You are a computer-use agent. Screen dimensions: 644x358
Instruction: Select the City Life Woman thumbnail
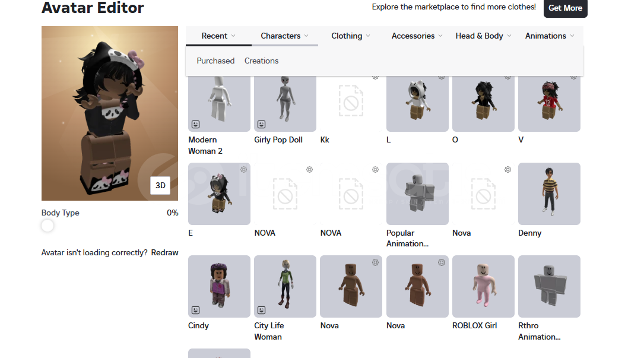click(x=285, y=287)
